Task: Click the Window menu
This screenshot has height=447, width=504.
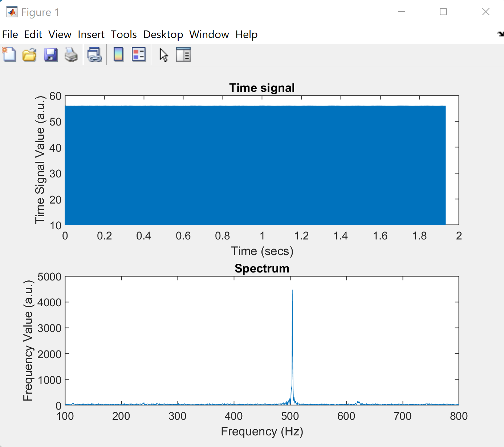Action: click(x=209, y=34)
